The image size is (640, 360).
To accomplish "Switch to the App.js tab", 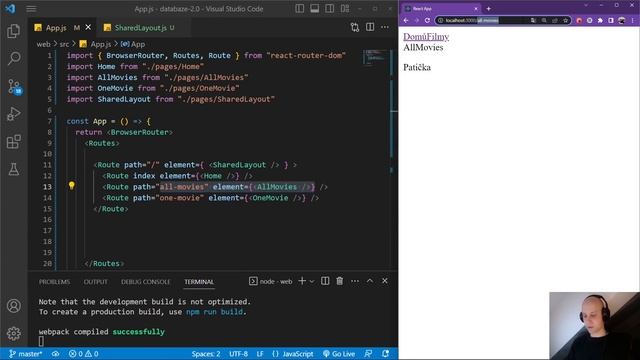I will (x=56, y=28).
